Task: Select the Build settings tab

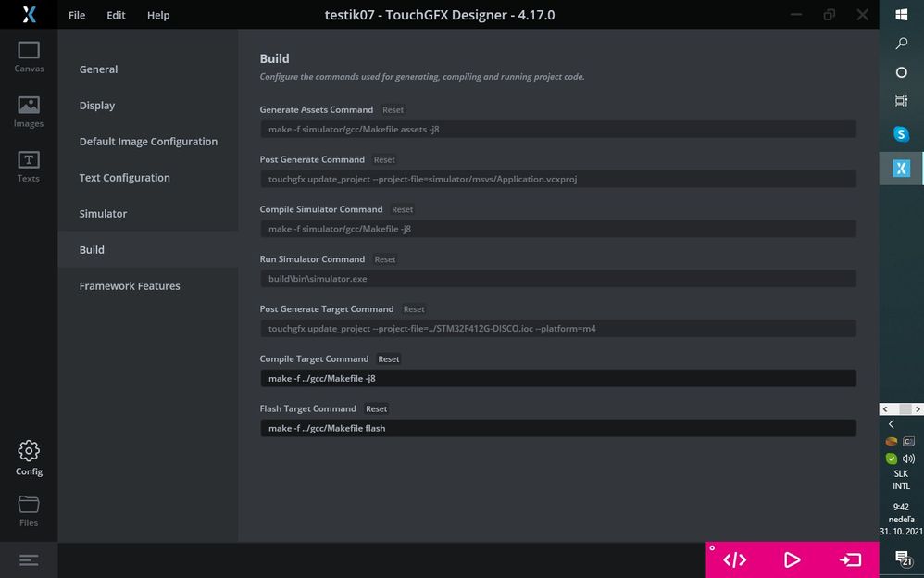Action: coord(148,249)
